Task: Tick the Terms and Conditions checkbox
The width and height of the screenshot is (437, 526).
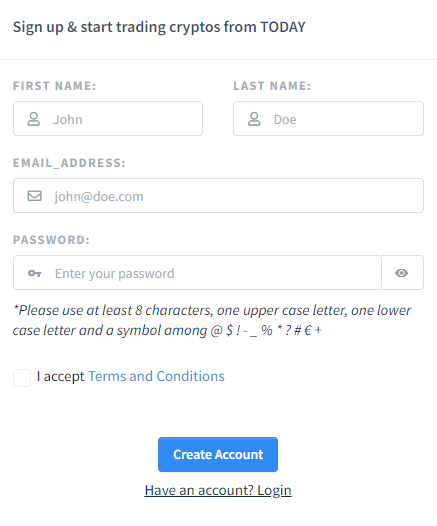Action: click(22, 378)
